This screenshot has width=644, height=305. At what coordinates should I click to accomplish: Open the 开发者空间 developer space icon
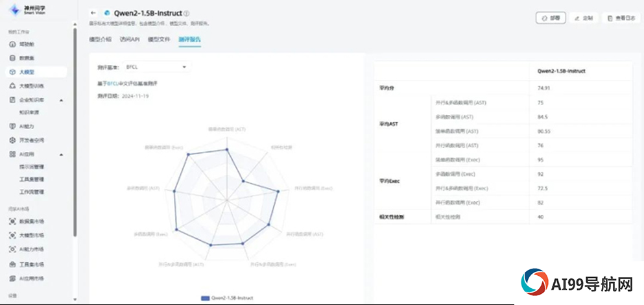click(x=12, y=140)
